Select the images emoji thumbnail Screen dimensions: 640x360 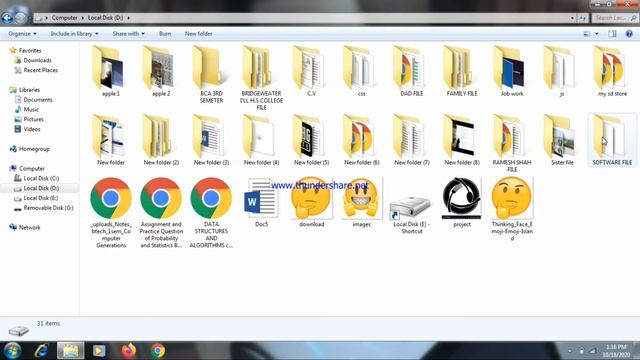pyautogui.click(x=362, y=202)
